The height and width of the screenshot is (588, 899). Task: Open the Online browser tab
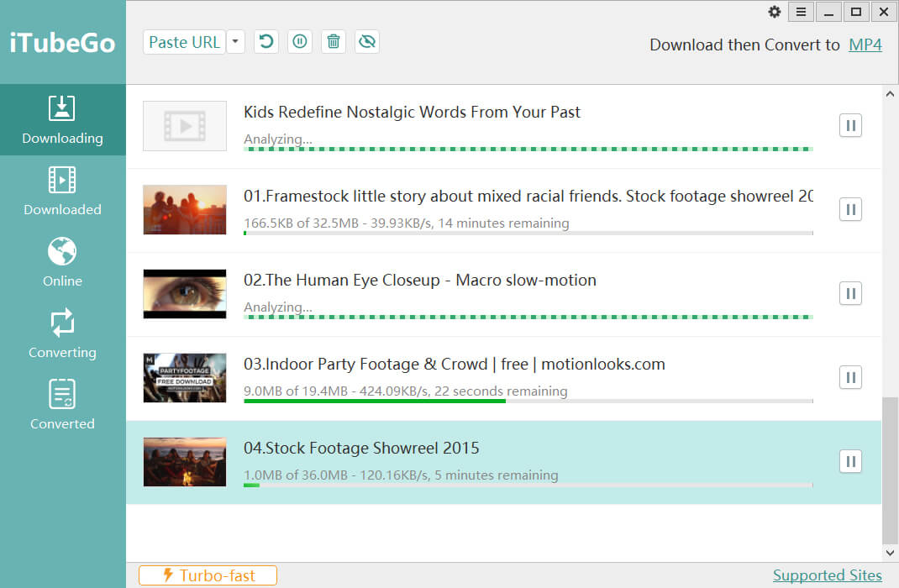62,262
